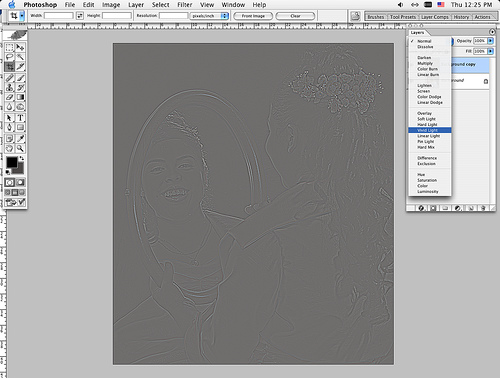Select the Move tool

click(20, 47)
